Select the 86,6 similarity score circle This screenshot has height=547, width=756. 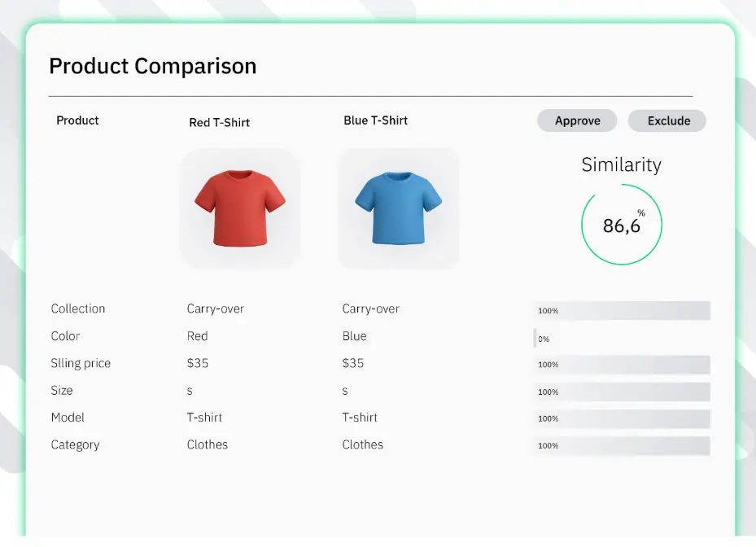622,225
